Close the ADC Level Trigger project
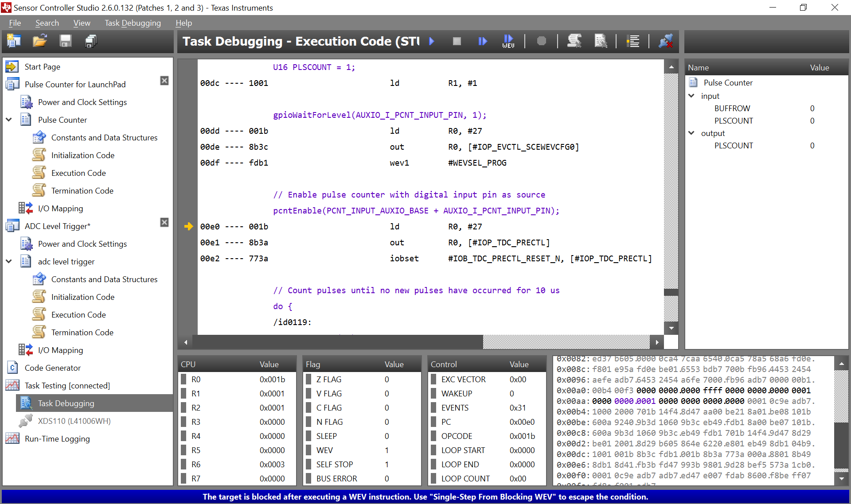The height and width of the screenshot is (504, 851). click(x=164, y=222)
